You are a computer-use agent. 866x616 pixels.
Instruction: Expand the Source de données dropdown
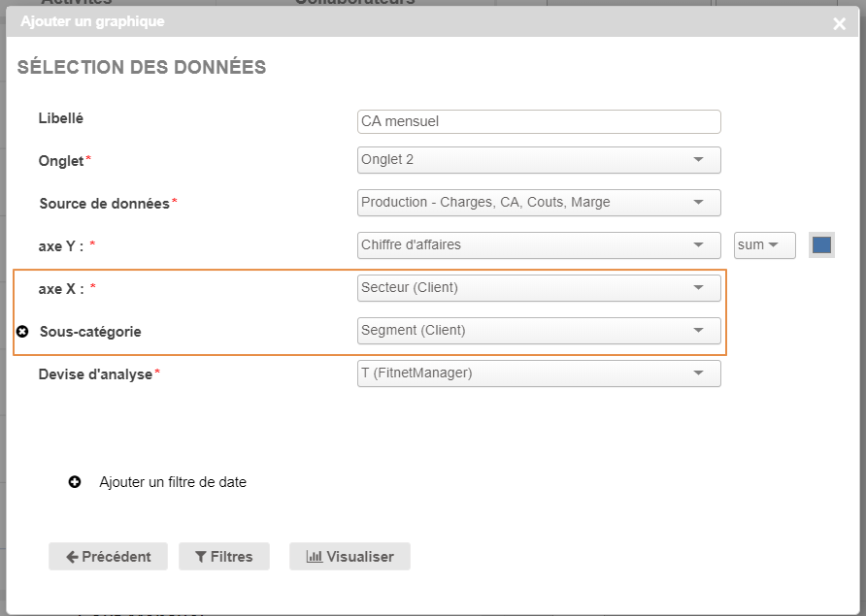[x=539, y=203]
